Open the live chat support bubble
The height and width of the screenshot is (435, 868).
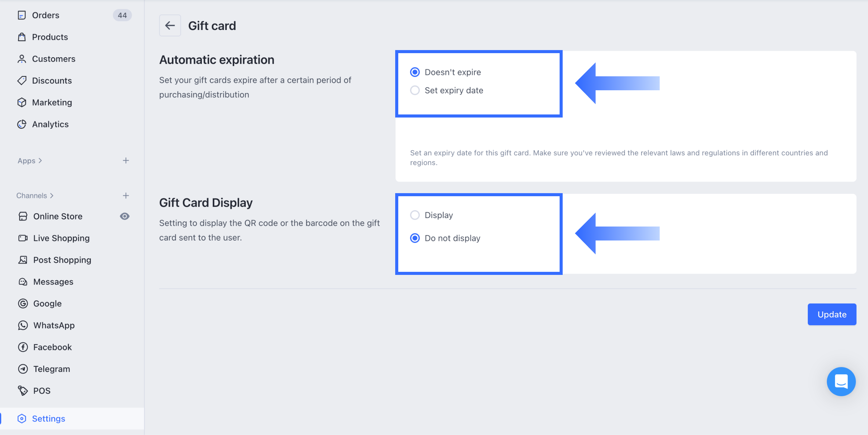coord(841,381)
